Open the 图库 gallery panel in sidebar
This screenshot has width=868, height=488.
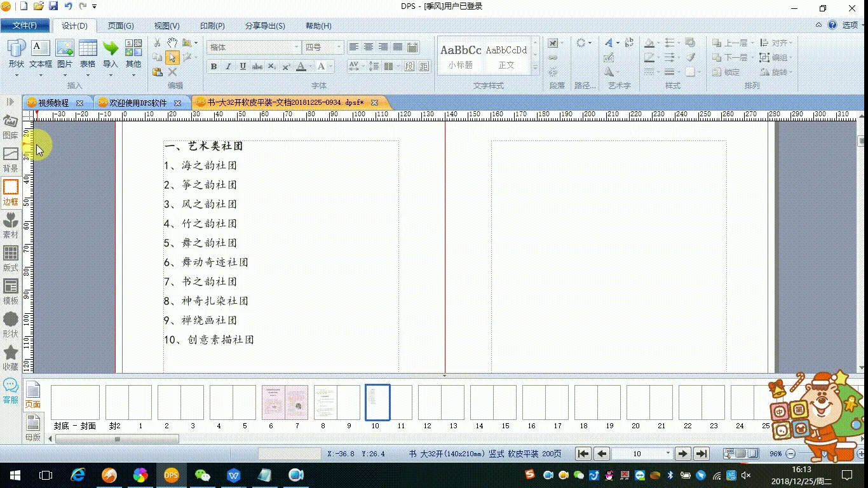pyautogui.click(x=11, y=126)
